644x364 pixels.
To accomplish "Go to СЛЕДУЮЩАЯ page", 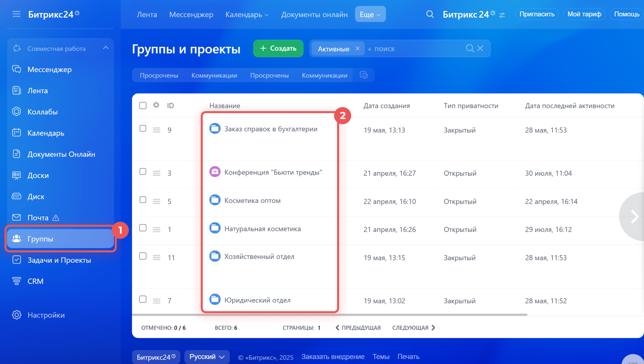I will coord(414,327).
